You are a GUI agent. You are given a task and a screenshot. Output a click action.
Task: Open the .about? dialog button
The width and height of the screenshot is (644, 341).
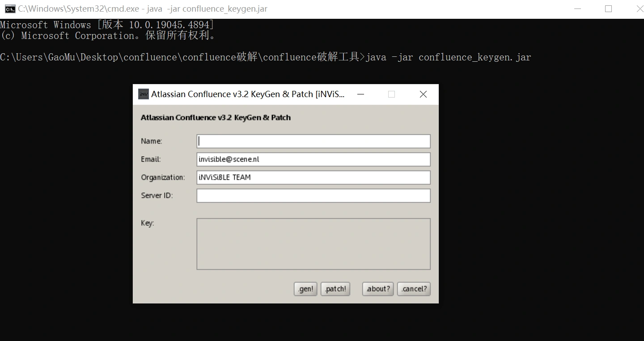tap(378, 289)
